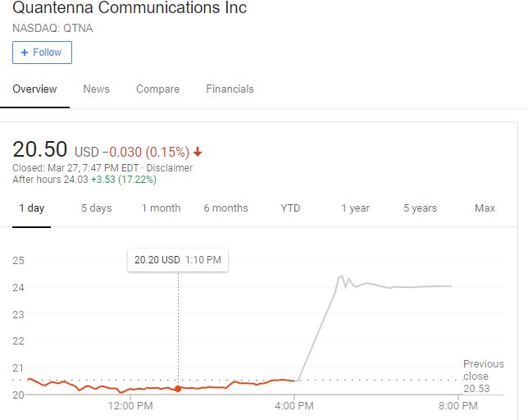Switch chart to YTD range
This screenshot has height=420, width=528.
290,208
